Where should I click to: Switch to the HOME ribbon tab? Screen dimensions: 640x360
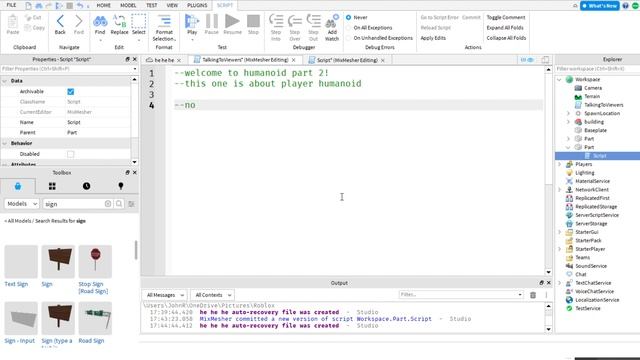(x=104, y=5)
